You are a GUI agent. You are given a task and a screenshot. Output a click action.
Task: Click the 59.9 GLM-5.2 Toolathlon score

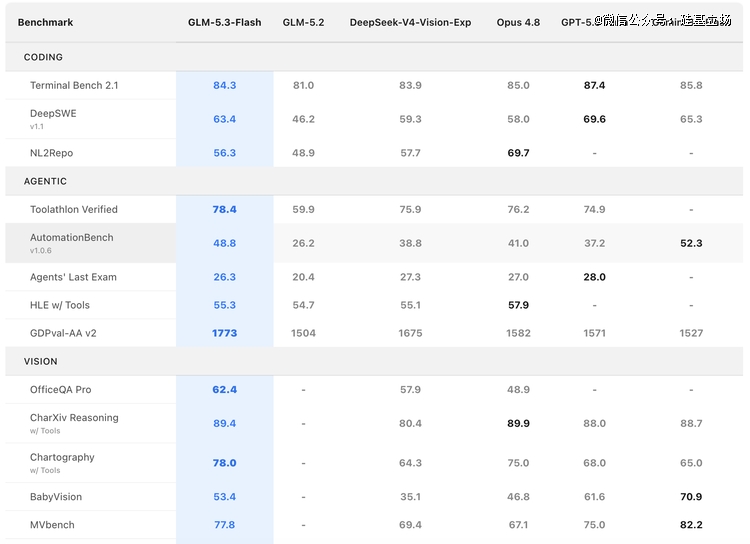pyautogui.click(x=304, y=209)
